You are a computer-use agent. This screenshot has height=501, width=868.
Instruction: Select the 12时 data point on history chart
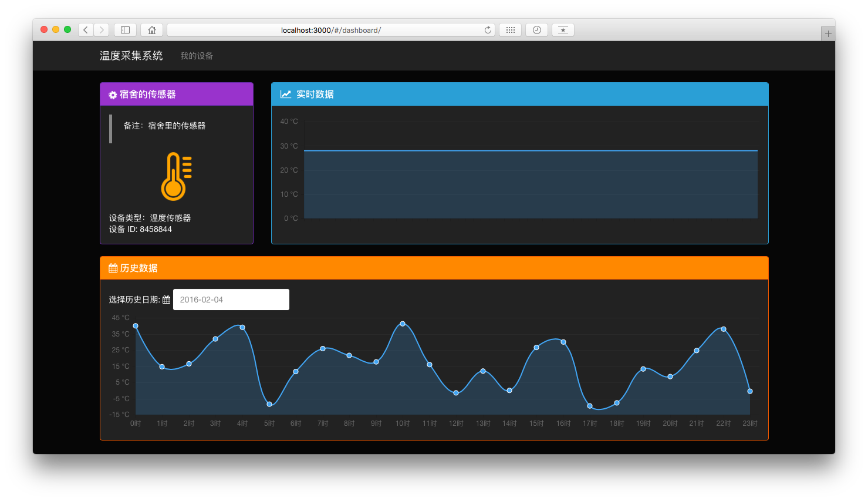click(456, 393)
